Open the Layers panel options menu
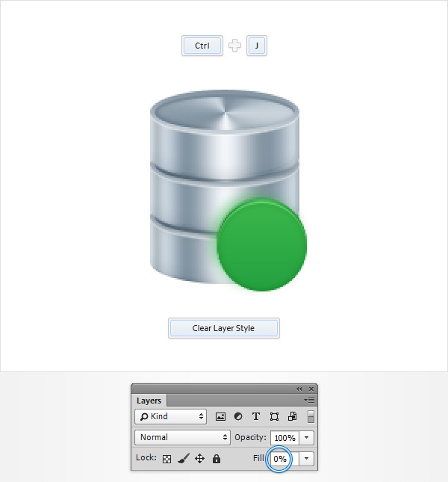The height and width of the screenshot is (482, 448). [x=311, y=401]
